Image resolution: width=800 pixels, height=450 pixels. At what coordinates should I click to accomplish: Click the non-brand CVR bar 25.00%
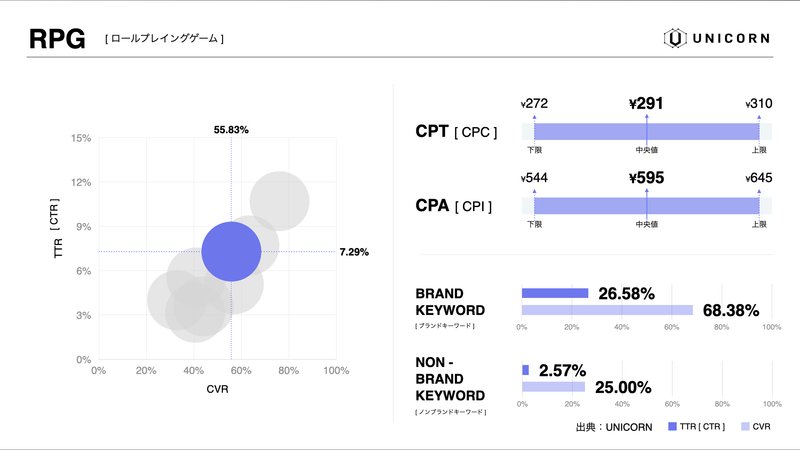tap(553, 387)
